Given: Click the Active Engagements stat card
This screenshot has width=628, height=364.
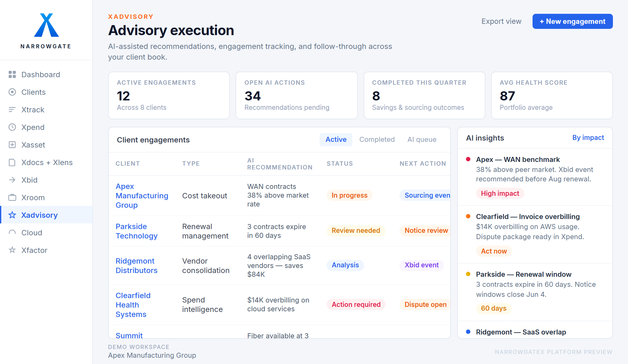Looking at the screenshot, I should tap(169, 95).
